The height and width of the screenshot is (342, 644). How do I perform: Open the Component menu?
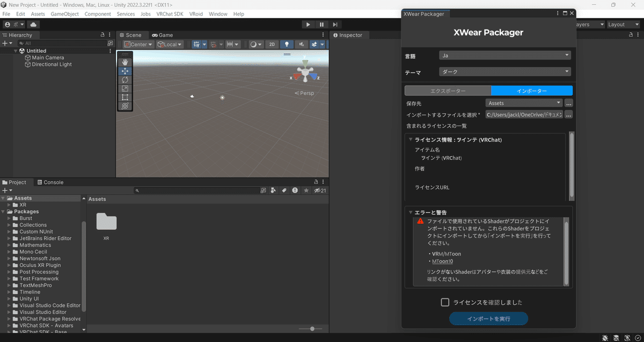[x=98, y=14]
